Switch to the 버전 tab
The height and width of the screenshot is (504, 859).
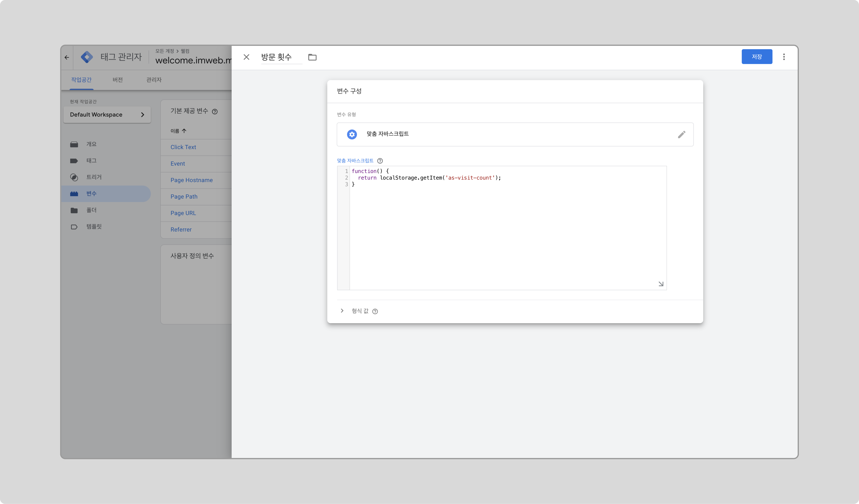(118, 80)
